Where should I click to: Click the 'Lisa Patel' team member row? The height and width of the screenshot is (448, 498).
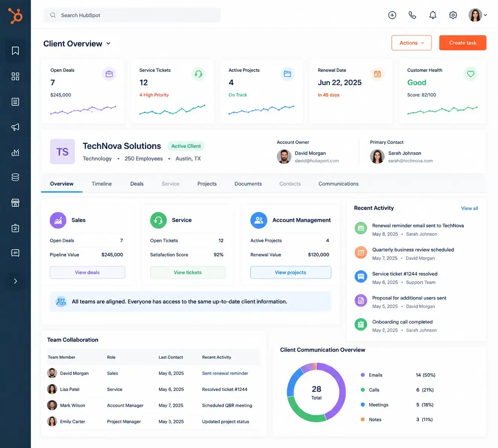153,389
